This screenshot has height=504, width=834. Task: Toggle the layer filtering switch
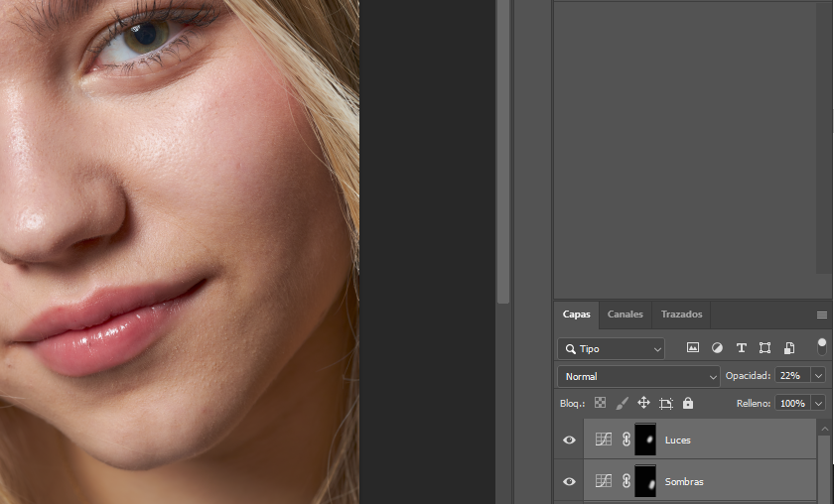[821, 346]
